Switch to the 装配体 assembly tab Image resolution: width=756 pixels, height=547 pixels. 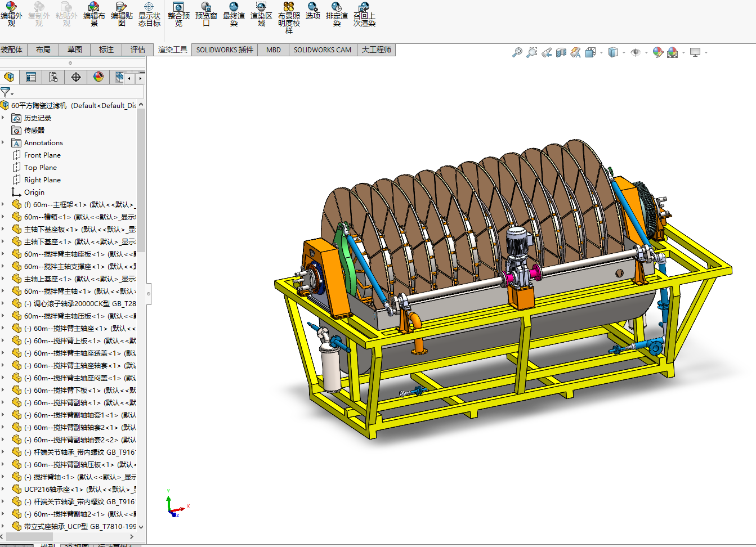click(x=12, y=50)
